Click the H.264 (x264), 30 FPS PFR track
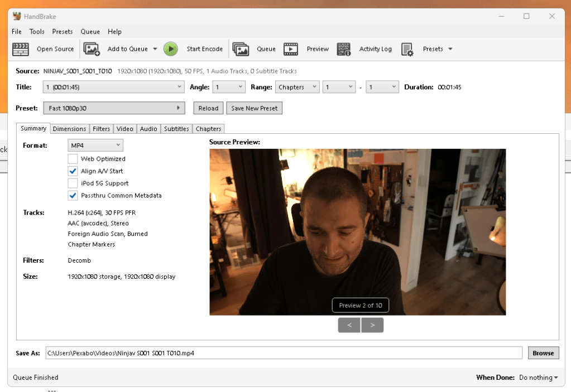571x392 pixels. [102, 212]
